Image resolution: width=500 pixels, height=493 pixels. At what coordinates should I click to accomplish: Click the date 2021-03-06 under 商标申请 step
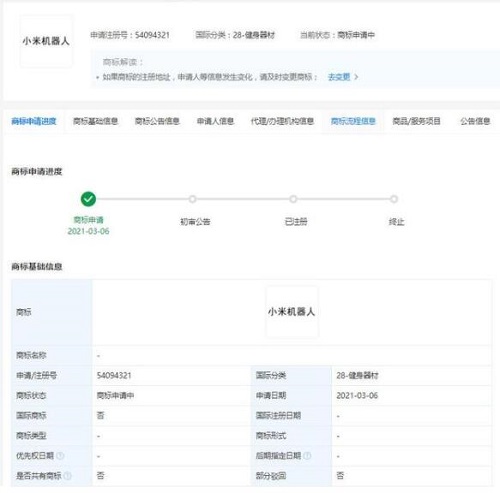click(x=88, y=231)
